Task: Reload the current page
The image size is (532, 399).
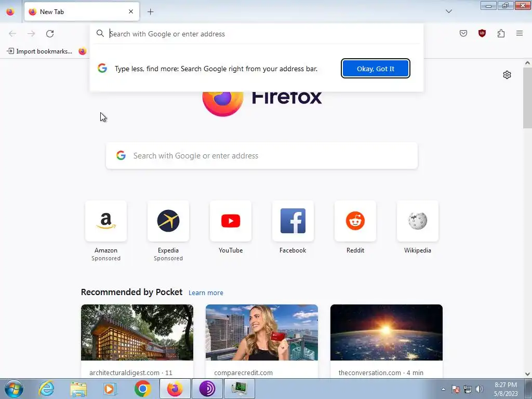Action: (50, 34)
